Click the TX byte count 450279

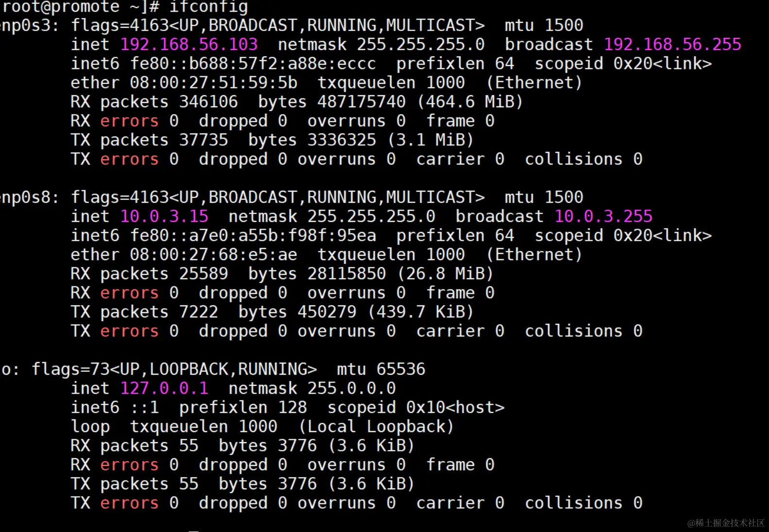pyautogui.click(x=327, y=312)
